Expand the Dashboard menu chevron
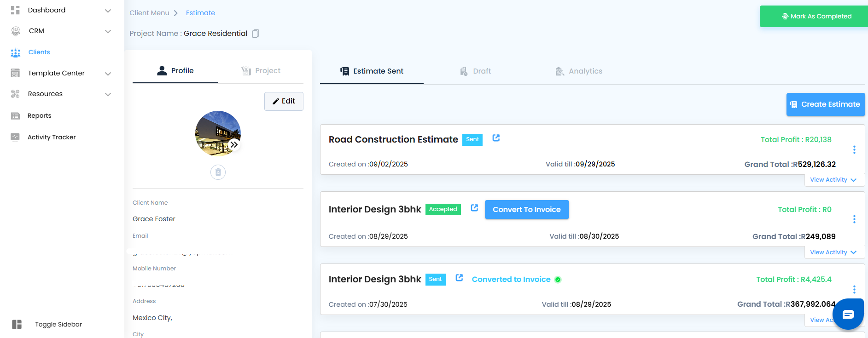 108,11
